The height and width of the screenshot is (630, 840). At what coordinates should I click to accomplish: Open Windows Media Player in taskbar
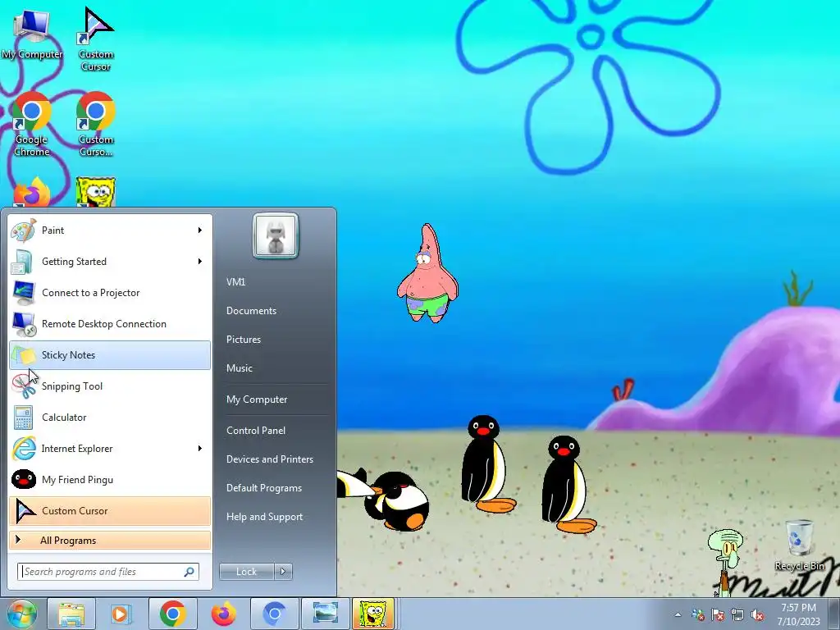[121, 614]
